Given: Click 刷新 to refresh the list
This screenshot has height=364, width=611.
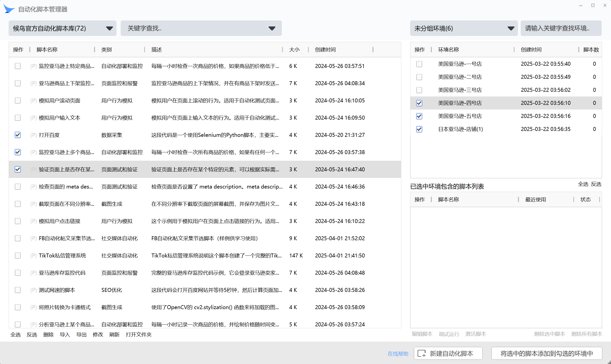Looking at the screenshot, I should [114, 334].
